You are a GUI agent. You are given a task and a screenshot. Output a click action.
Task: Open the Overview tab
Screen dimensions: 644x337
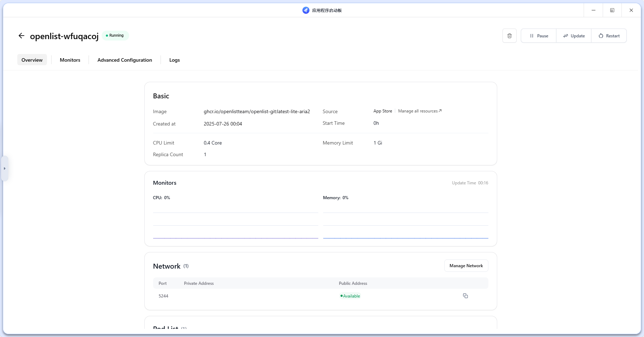[x=32, y=60]
